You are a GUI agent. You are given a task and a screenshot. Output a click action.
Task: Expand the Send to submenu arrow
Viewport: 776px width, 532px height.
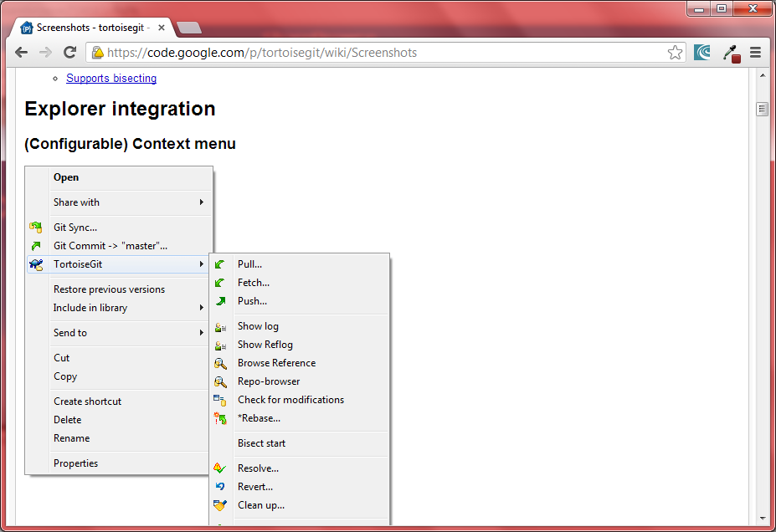[201, 333]
